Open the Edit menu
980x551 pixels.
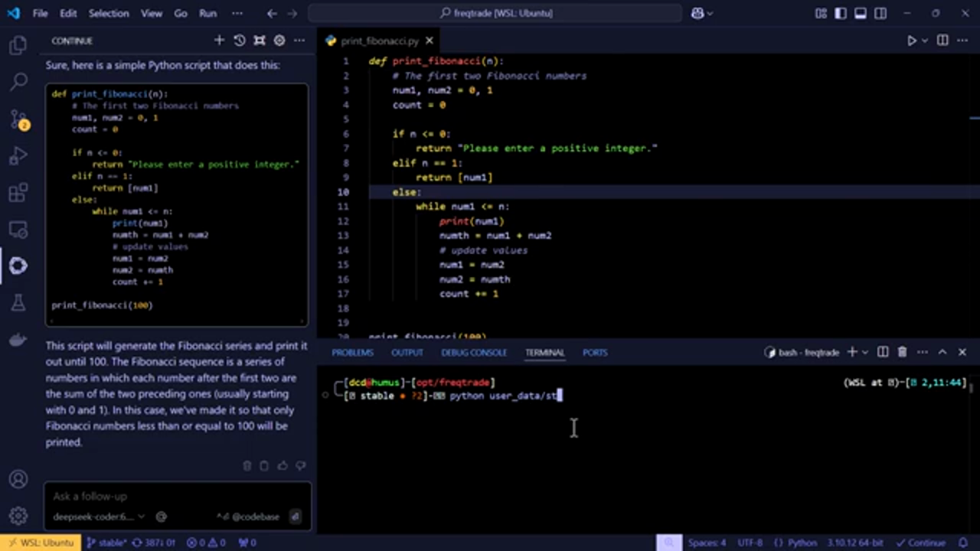click(68, 13)
